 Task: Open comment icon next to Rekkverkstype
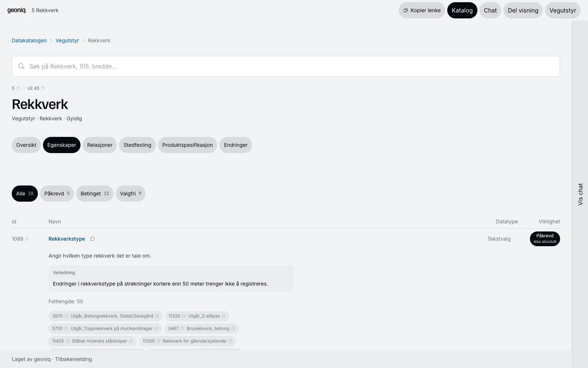[93, 239]
